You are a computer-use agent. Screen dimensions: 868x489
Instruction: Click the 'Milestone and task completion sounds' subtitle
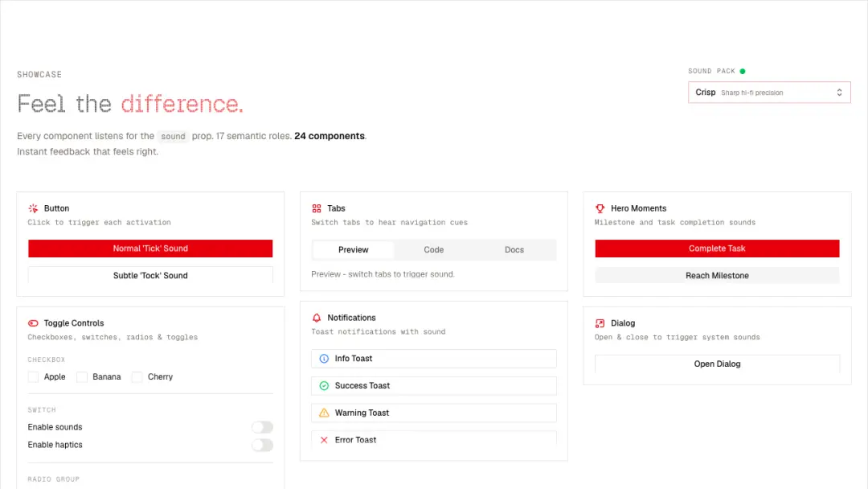coord(675,223)
